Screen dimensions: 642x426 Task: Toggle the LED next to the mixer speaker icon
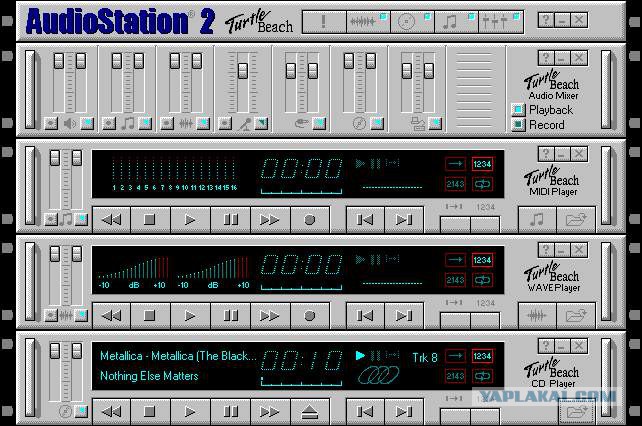click(x=87, y=123)
